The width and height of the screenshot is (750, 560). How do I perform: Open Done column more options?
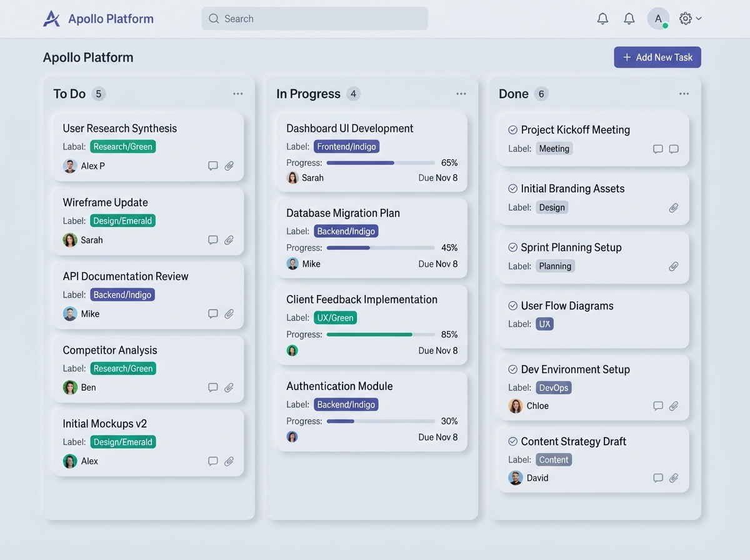[684, 94]
